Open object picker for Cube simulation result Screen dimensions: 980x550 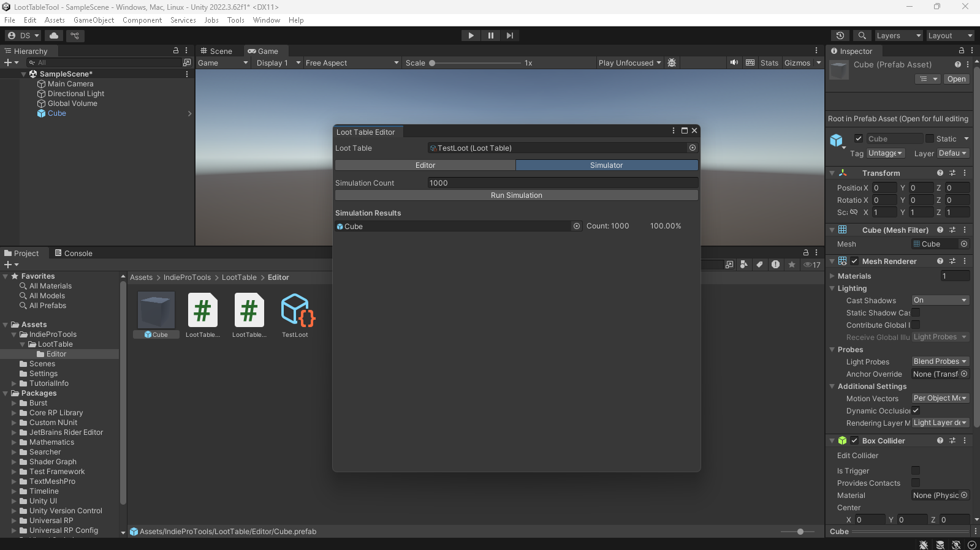point(577,226)
